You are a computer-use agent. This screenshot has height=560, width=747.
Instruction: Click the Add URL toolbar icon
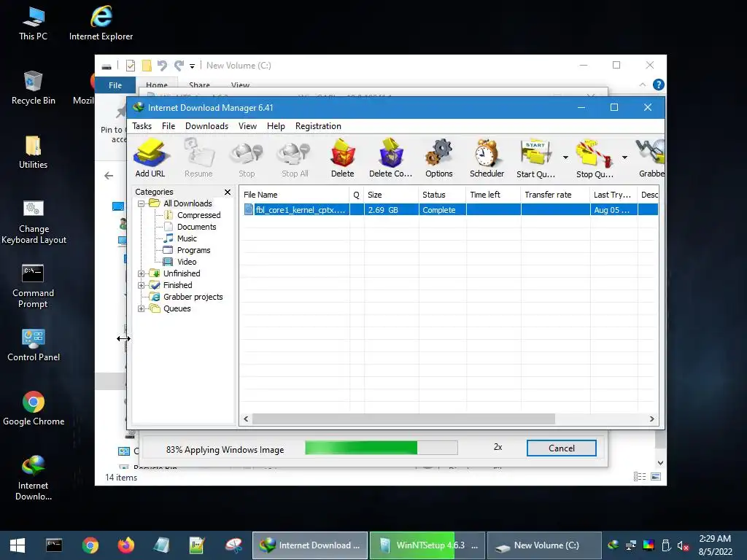(150, 157)
